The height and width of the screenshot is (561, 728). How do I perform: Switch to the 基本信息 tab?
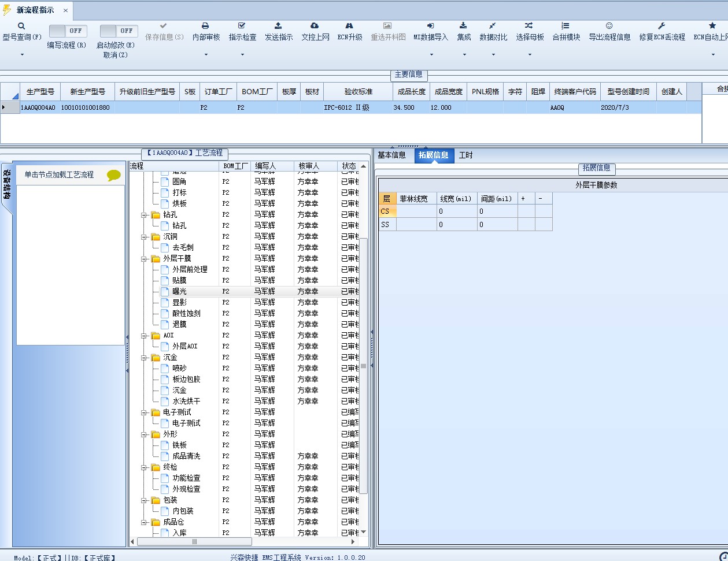click(391, 155)
